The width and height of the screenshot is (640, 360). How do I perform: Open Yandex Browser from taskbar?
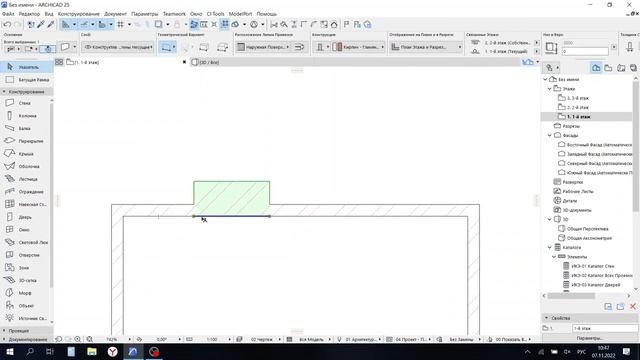pos(113,351)
